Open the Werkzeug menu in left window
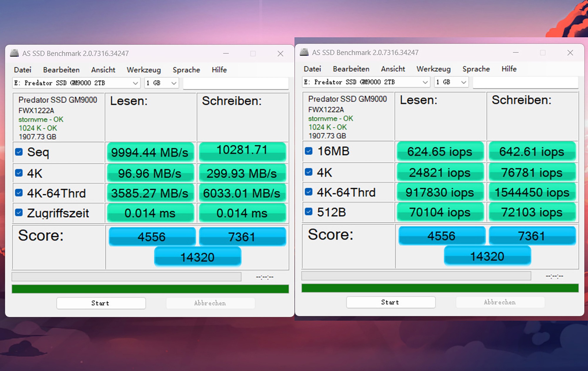 point(144,70)
